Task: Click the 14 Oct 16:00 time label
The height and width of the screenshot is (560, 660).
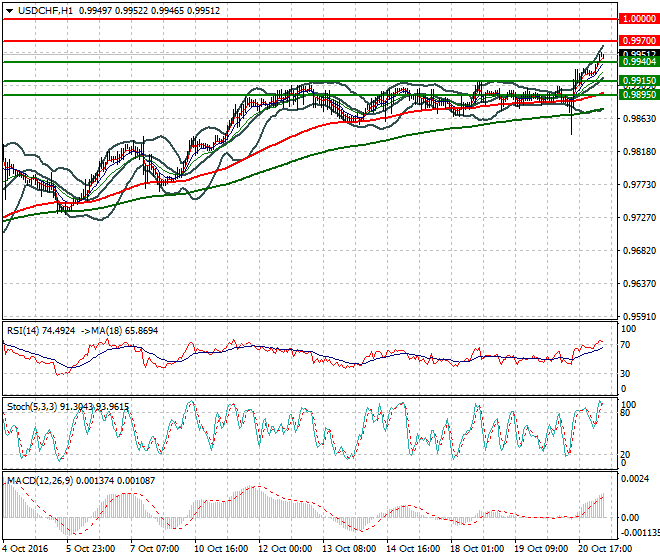Action: pos(412,549)
